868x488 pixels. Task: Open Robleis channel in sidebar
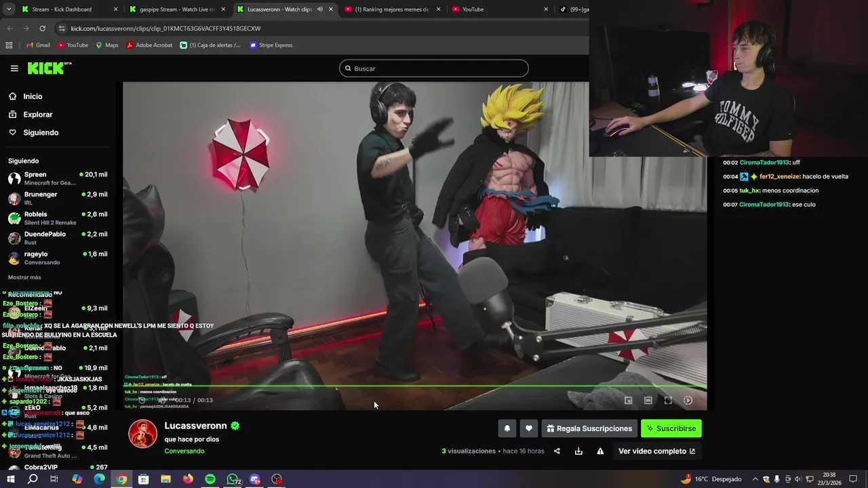pos(58,218)
